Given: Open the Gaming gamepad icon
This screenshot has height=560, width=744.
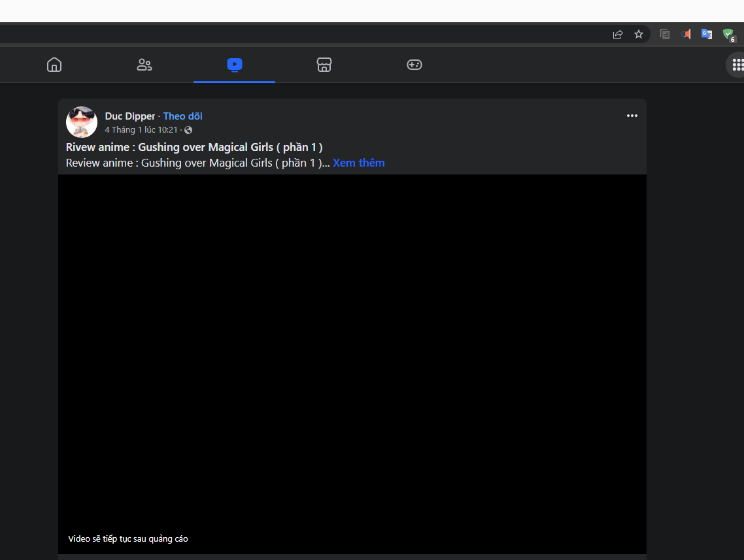Looking at the screenshot, I should click(x=414, y=64).
